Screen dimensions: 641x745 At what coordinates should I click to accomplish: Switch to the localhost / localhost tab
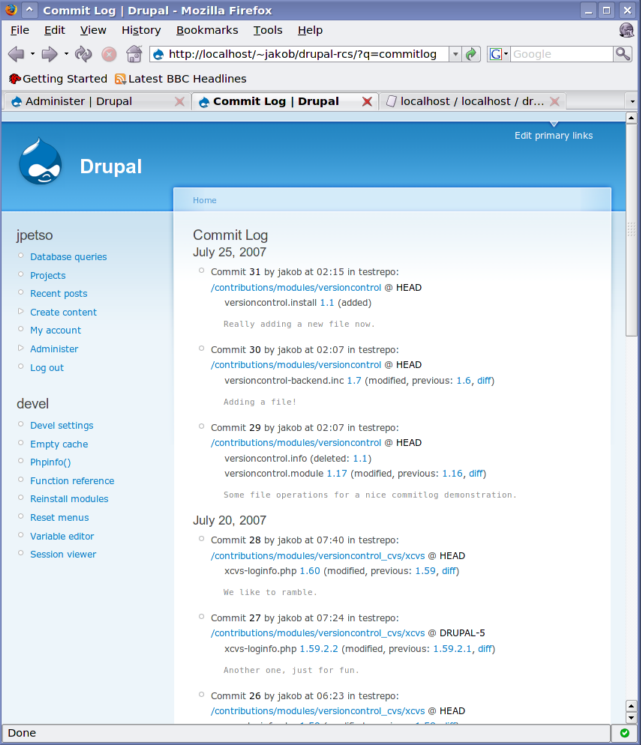[x=472, y=101]
